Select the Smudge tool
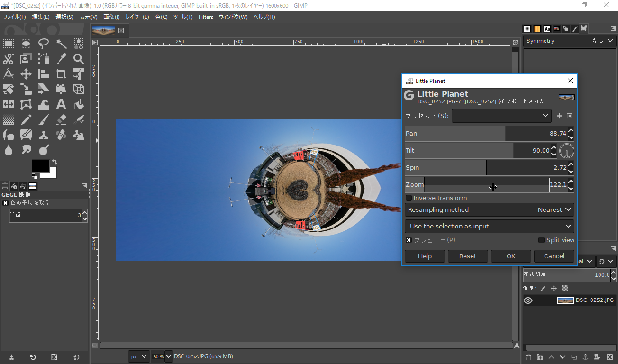This screenshot has height=364, width=618. [26, 150]
